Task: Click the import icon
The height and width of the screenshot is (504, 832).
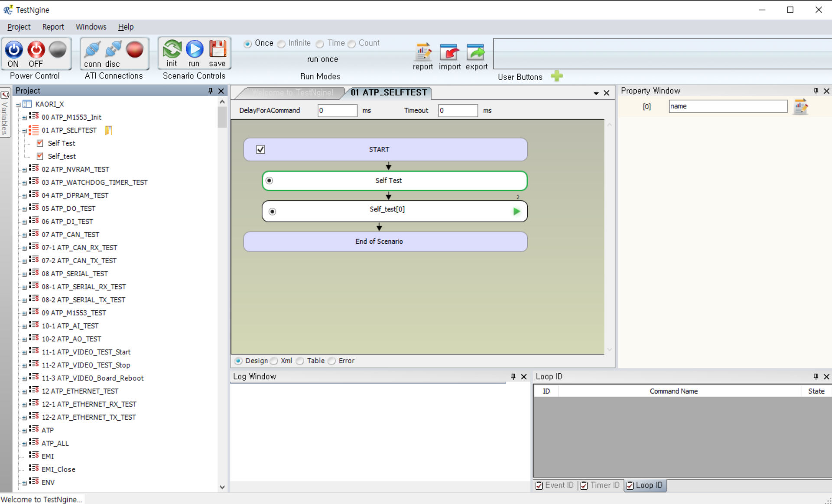Action: point(449,52)
